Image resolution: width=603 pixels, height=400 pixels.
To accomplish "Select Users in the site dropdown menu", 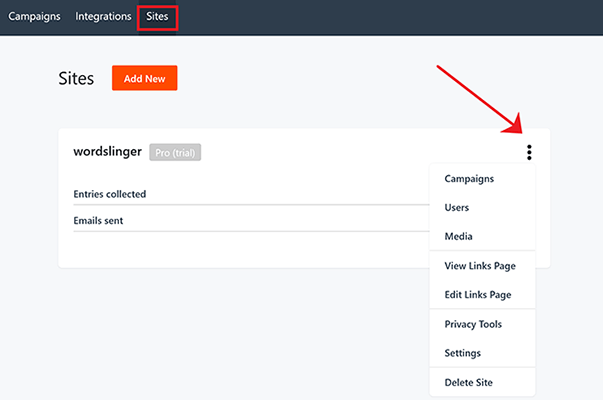I will [x=457, y=208].
